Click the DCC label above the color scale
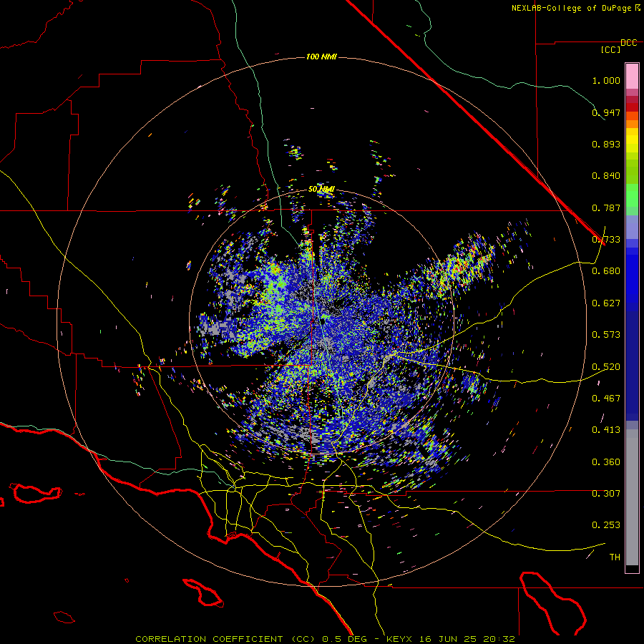Image resolution: width=644 pixels, height=644 pixels. click(x=628, y=43)
